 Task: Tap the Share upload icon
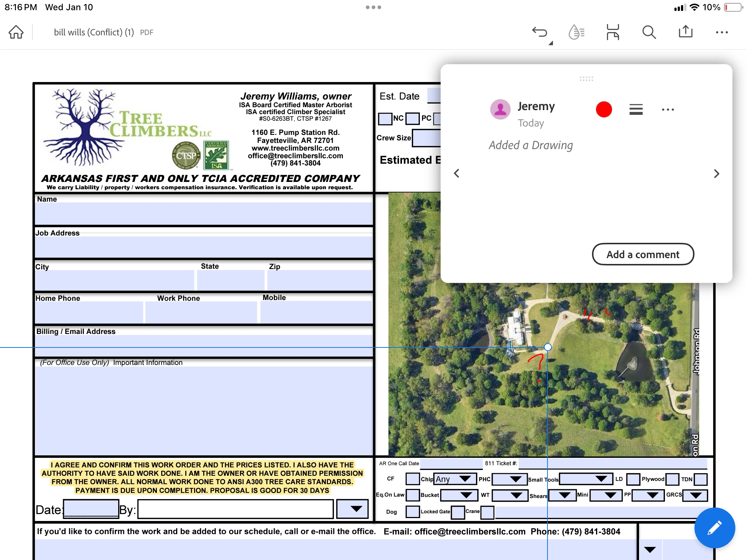coord(685,32)
